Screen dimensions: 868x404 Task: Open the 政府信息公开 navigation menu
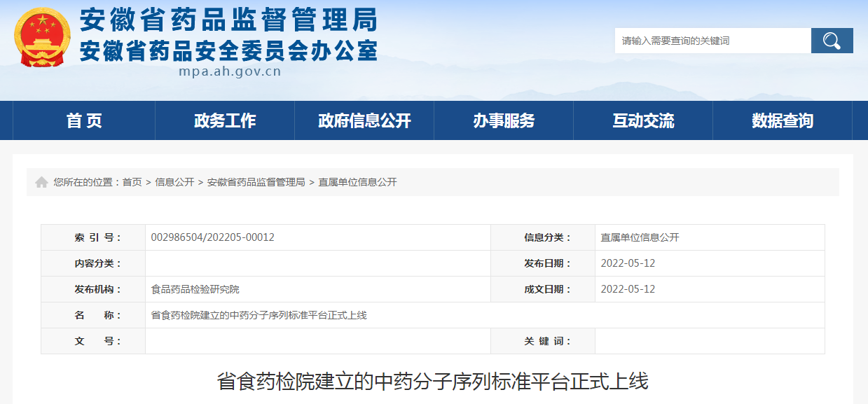pyautogui.click(x=364, y=120)
